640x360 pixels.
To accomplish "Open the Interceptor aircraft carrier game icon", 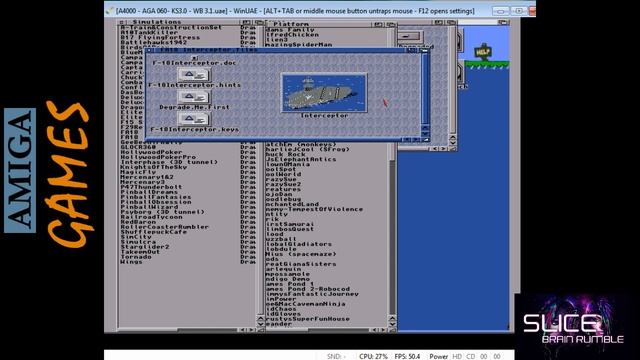I will (x=324, y=93).
